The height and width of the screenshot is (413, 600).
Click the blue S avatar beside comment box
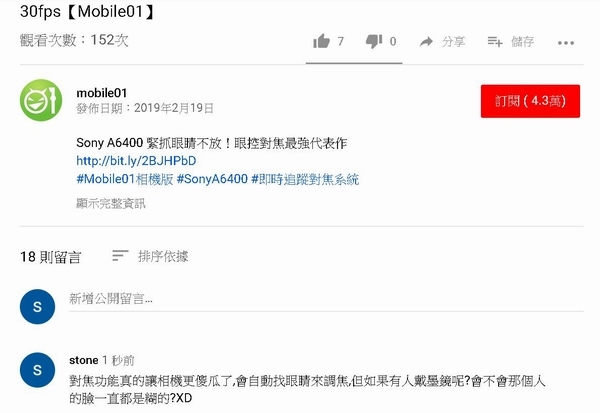point(38,307)
